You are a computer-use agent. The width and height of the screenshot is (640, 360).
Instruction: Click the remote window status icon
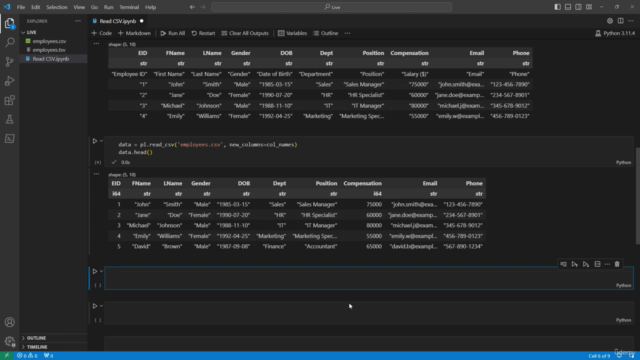(x=7, y=356)
